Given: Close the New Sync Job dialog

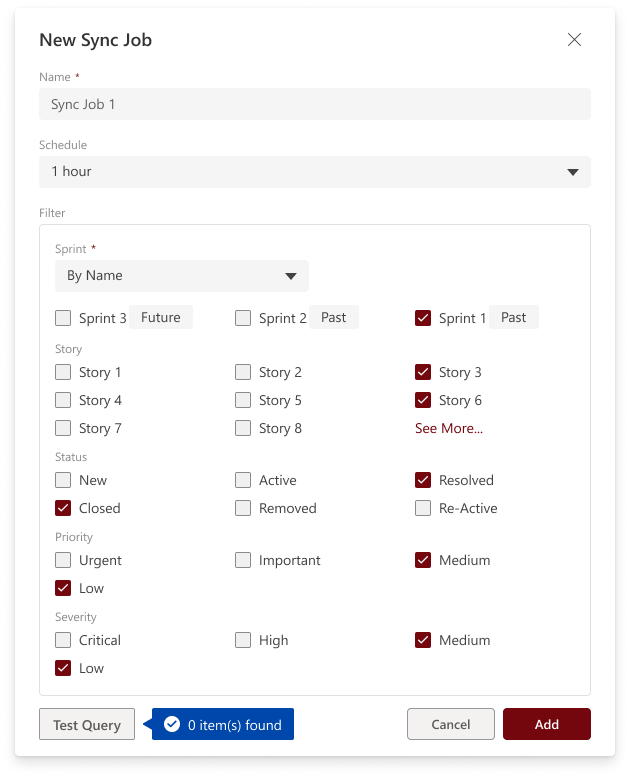Looking at the screenshot, I should click(x=574, y=40).
